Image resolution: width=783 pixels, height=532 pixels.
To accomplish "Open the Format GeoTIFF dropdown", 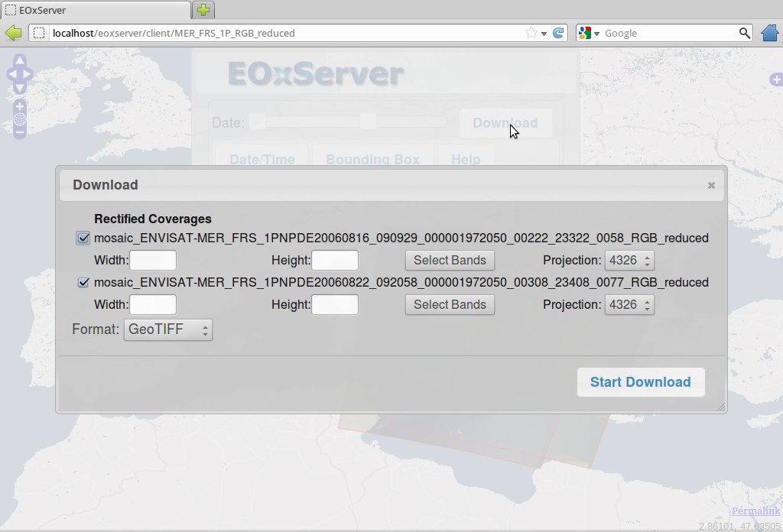I will click(x=167, y=330).
